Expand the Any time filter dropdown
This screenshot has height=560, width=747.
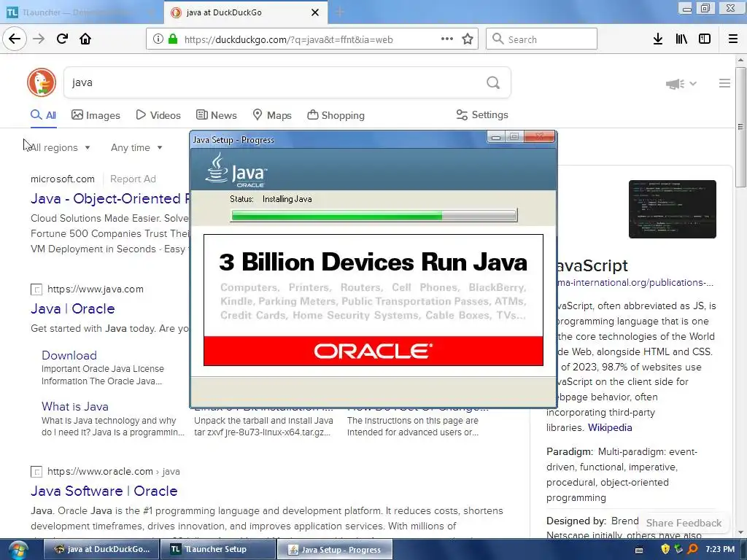(136, 147)
